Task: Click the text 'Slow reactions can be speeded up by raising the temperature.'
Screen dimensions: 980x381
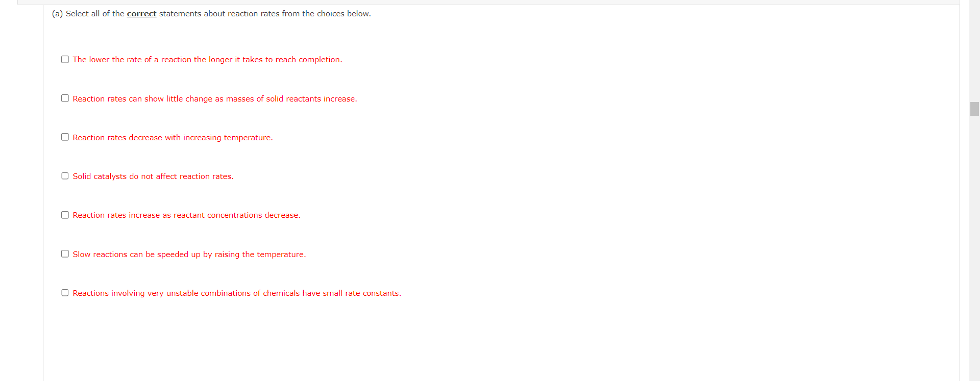Action: click(189, 255)
